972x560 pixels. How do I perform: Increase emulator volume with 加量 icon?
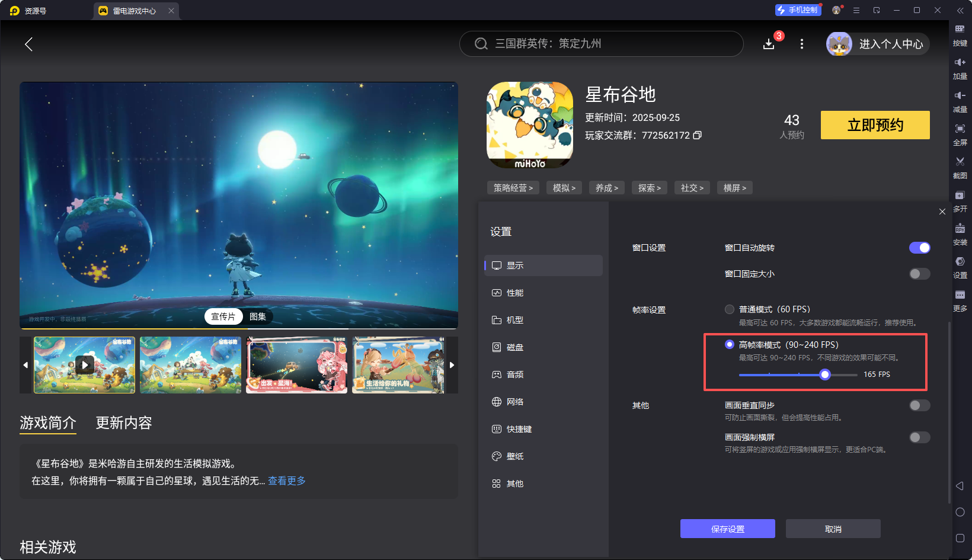click(960, 68)
